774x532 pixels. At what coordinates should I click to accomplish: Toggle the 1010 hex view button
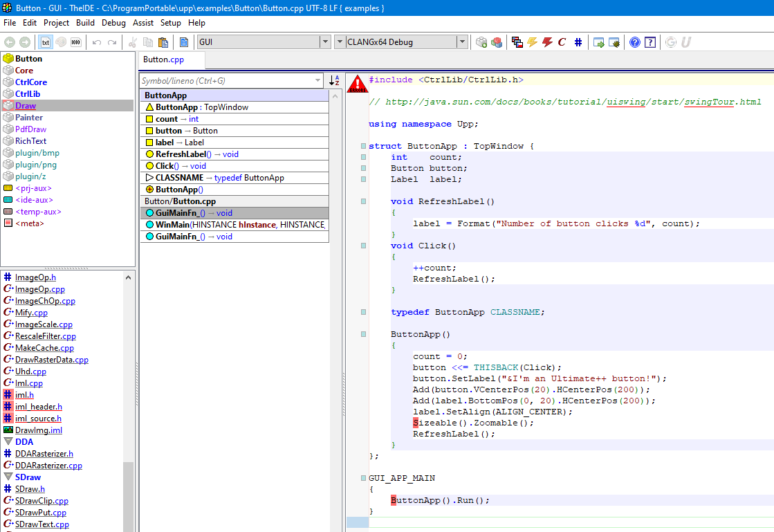tap(75, 42)
